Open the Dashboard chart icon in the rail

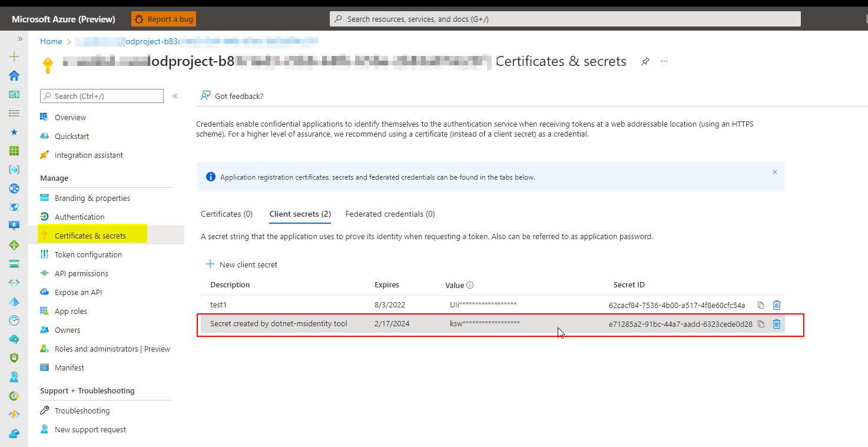(14, 94)
